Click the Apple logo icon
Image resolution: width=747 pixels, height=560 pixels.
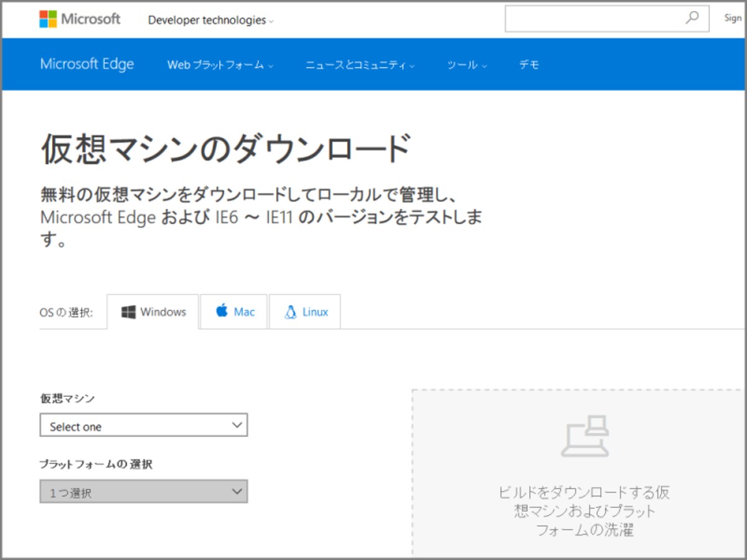pos(222,310)
